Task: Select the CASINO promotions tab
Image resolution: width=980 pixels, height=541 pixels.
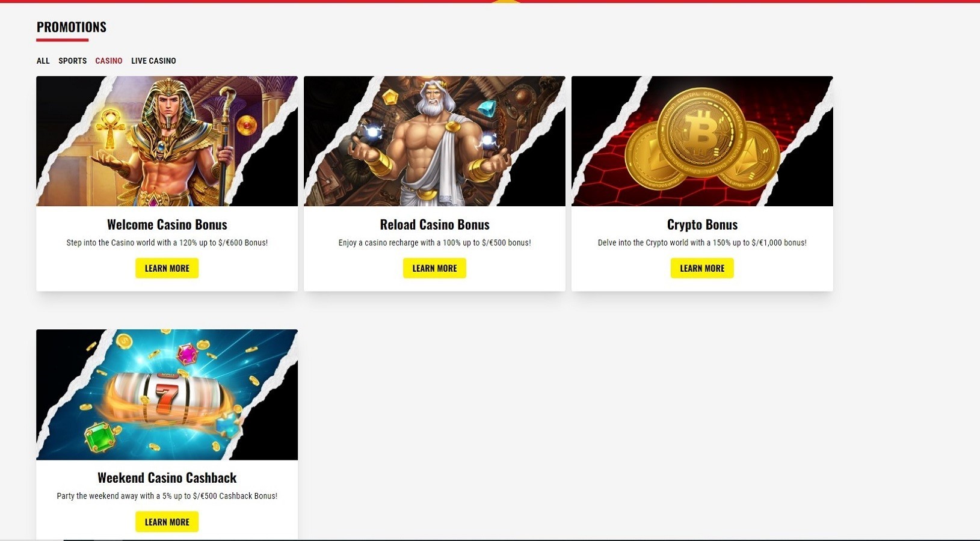Action: pos(109,61)
